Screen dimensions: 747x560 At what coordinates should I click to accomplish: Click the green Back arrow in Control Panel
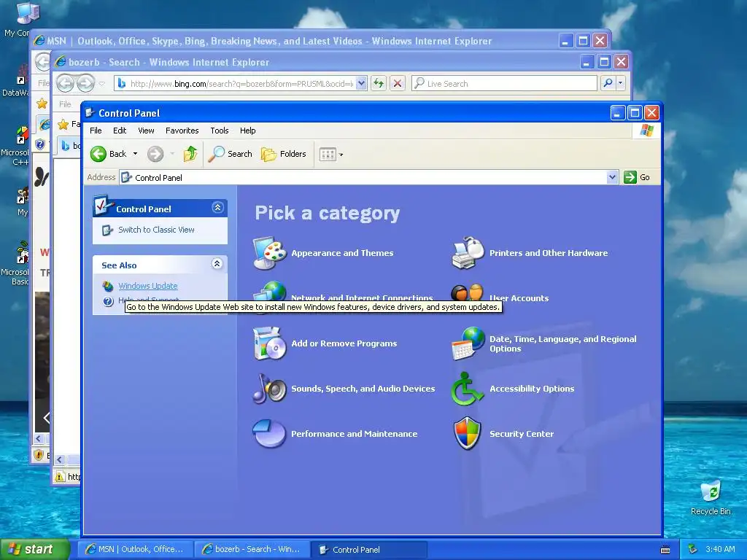click(x=98, y=154)
